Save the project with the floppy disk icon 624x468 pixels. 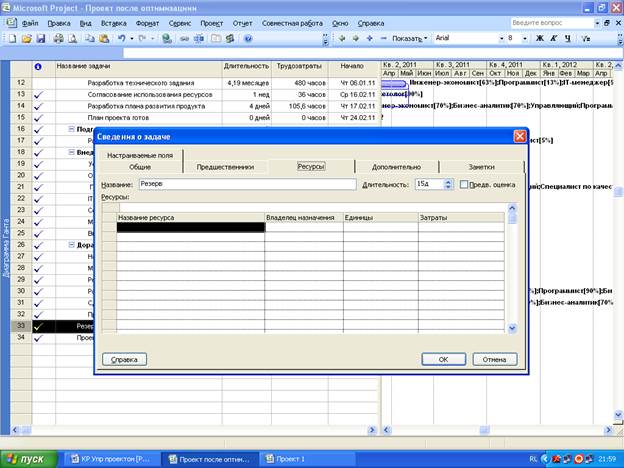[41, 38]
